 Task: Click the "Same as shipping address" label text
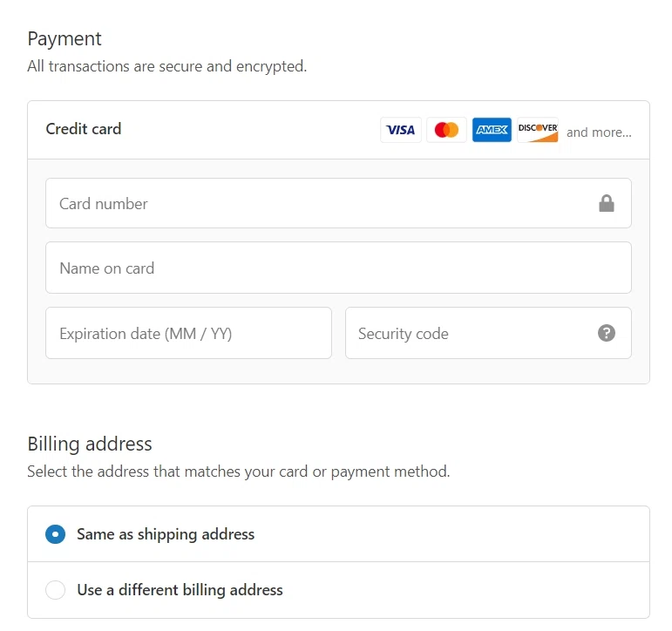166,534
